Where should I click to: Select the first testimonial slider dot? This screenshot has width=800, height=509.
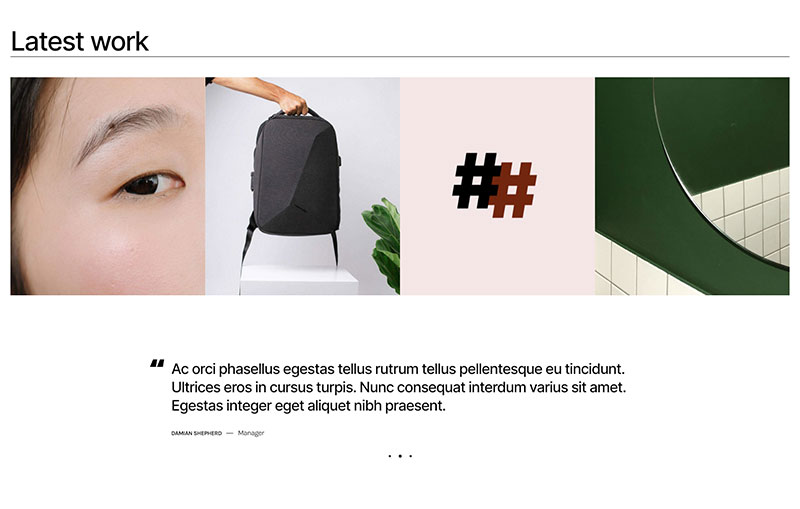pos(390,456)
